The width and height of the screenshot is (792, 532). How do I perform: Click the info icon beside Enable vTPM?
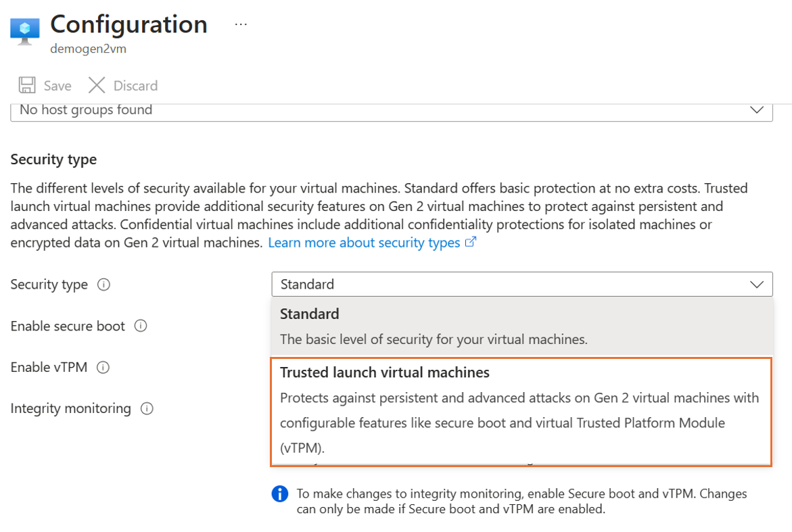pos(103,367)
